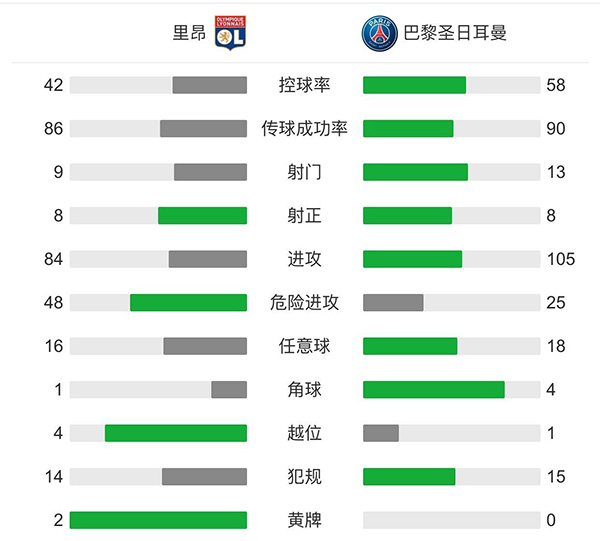600x541 pixels.
Task: Click PSG's green 角球 bar
Action: point(433,390)
